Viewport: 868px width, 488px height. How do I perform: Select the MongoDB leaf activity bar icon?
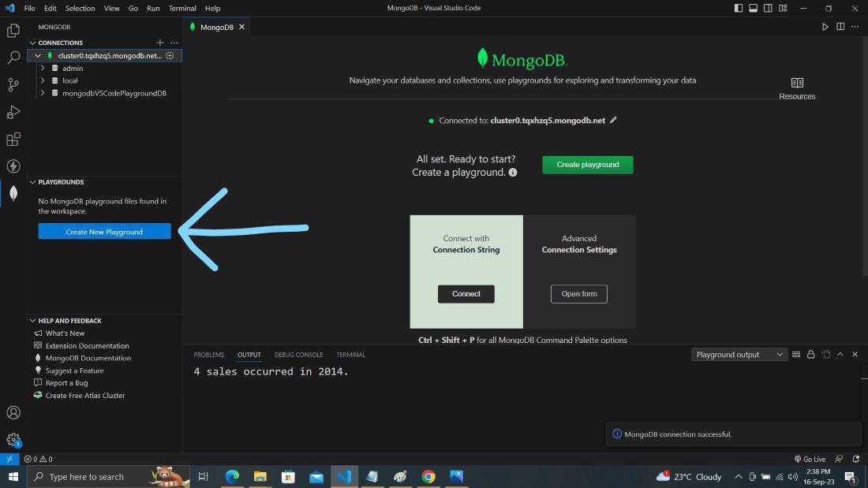13,193
